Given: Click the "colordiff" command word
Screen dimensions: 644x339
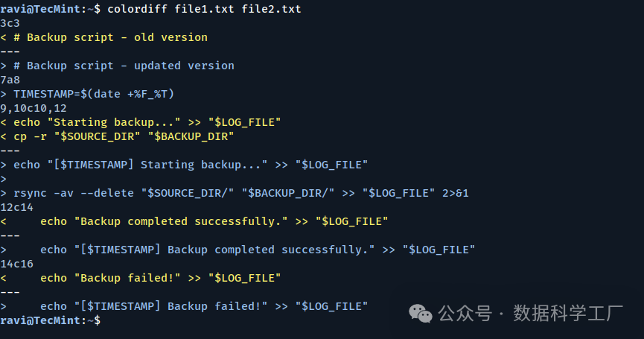Looking at the screenshot, I should 137,9.
